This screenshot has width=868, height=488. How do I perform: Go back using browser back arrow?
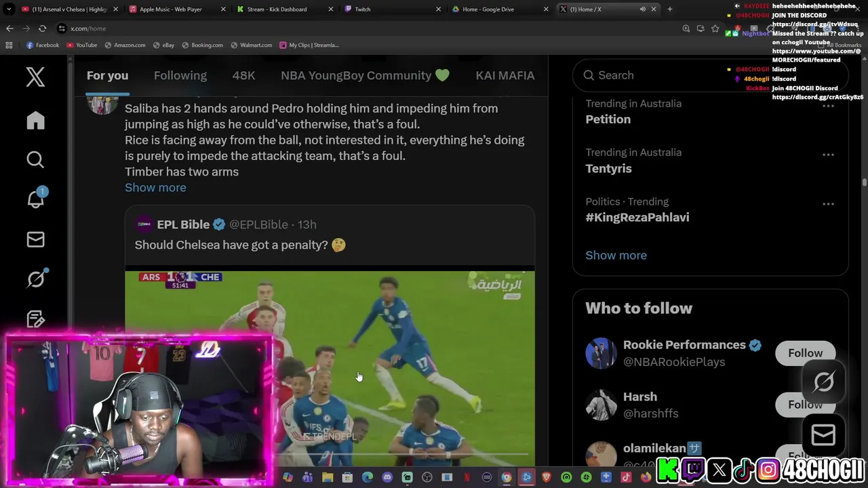pyautogui.click(x=9, y=28)
